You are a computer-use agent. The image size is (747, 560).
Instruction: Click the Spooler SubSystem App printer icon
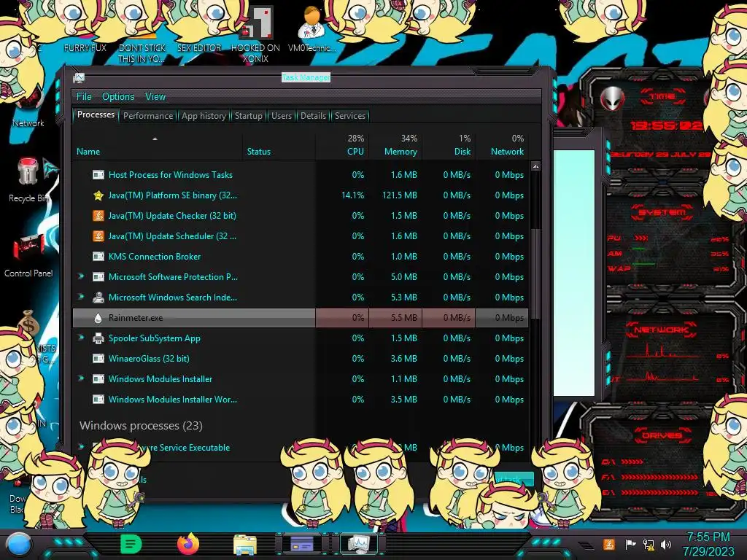[98, 338]
